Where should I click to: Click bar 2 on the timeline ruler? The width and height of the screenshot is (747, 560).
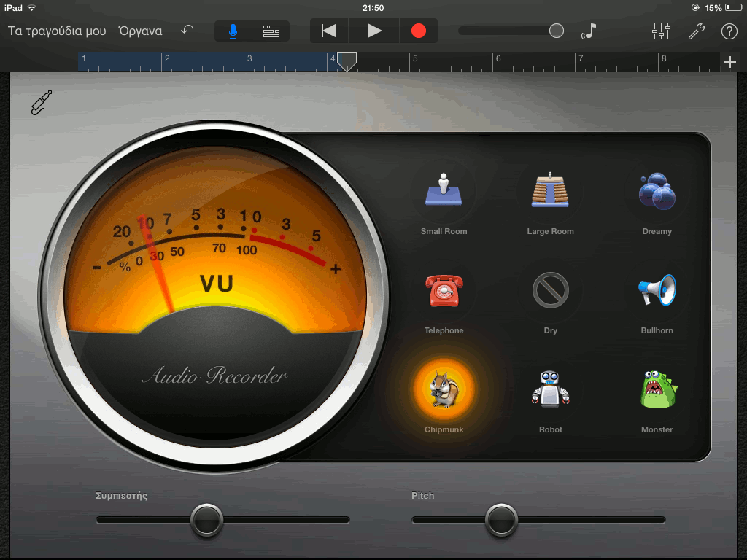click(x=167, y=58)
